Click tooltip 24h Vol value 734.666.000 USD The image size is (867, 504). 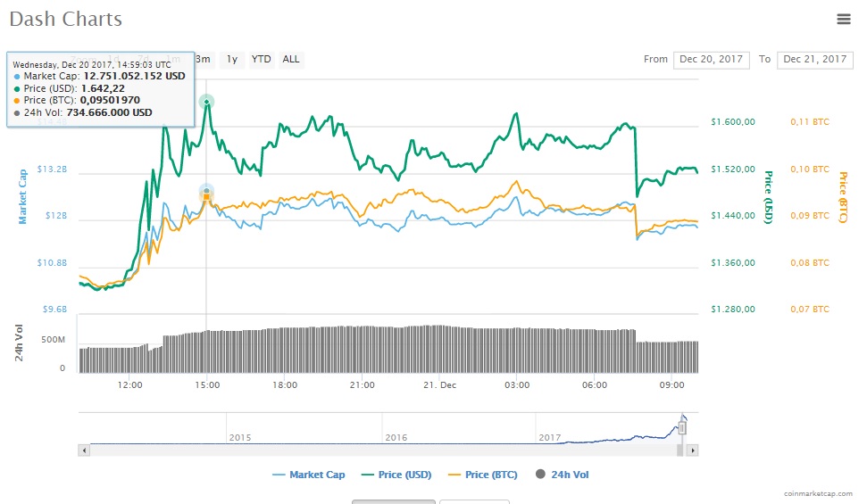tap(110, 112)
